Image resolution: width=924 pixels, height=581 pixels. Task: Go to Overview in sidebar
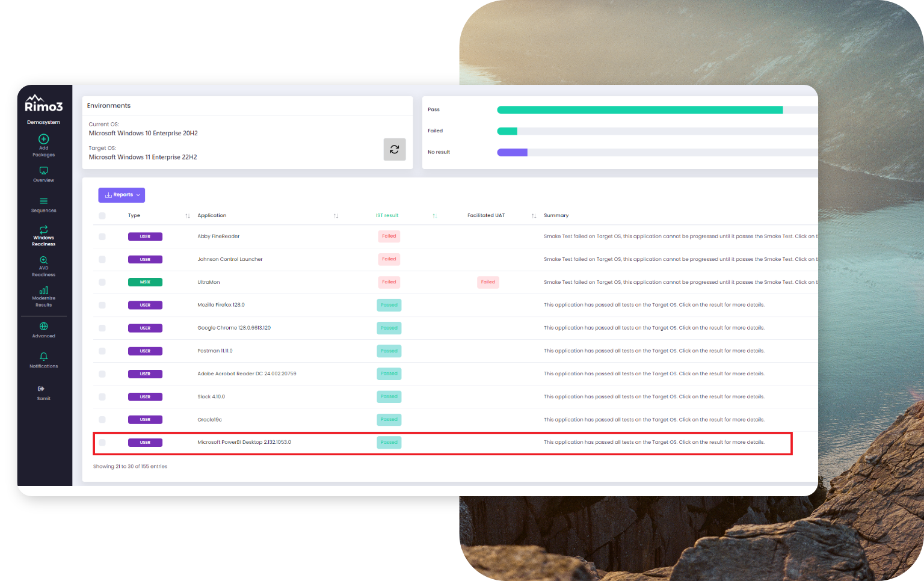point(43,174)
